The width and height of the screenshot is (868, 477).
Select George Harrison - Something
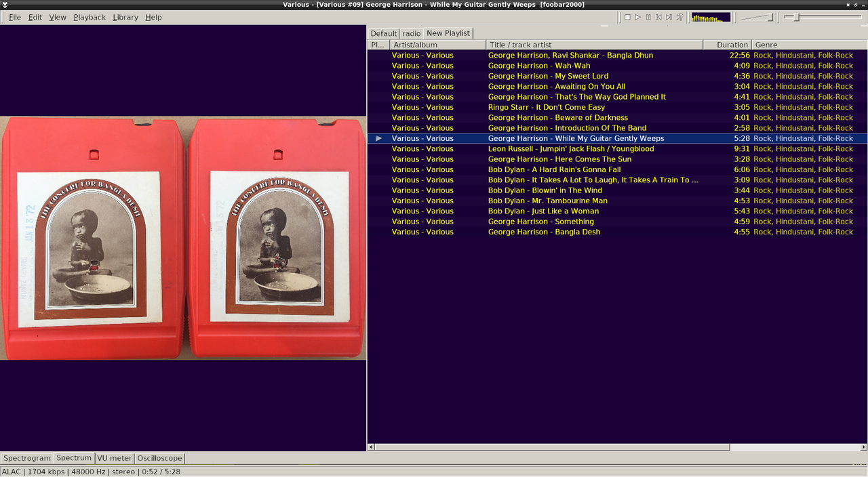coord(618,222)
